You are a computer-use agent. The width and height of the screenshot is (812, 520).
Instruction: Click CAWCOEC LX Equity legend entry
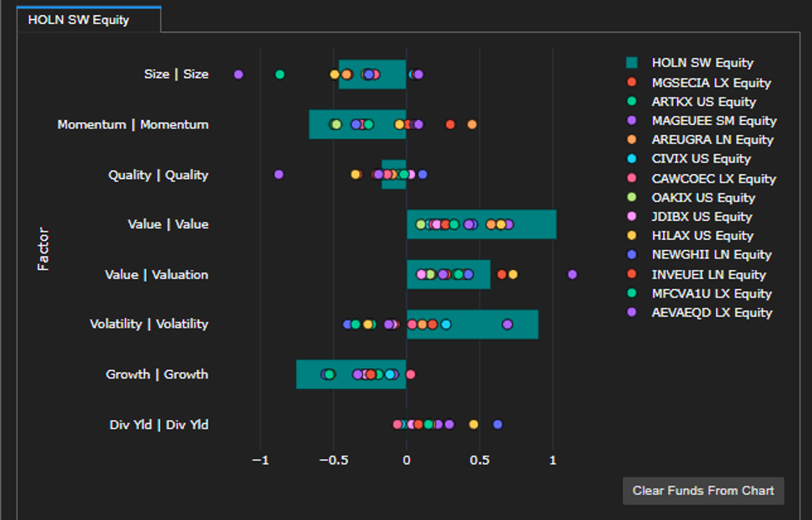(700, 178)
